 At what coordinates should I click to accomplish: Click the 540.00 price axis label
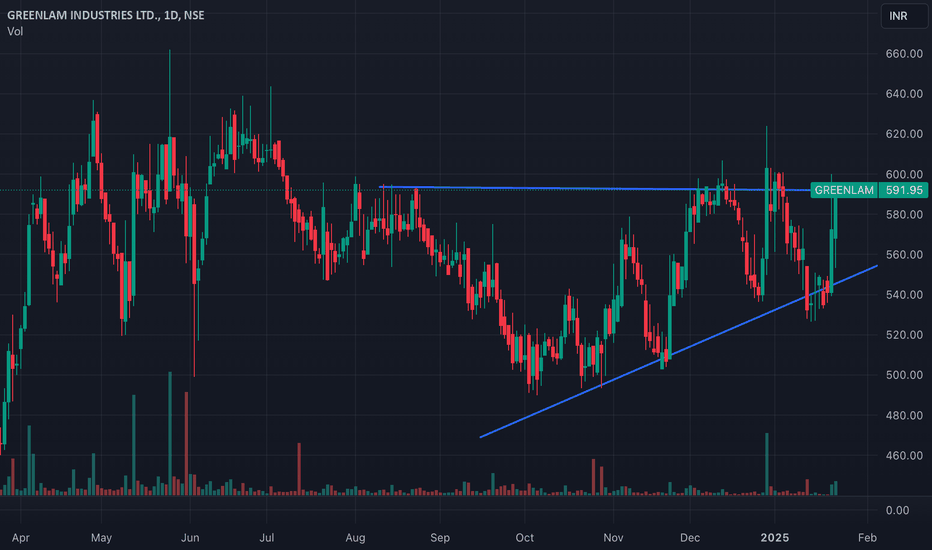903,295
